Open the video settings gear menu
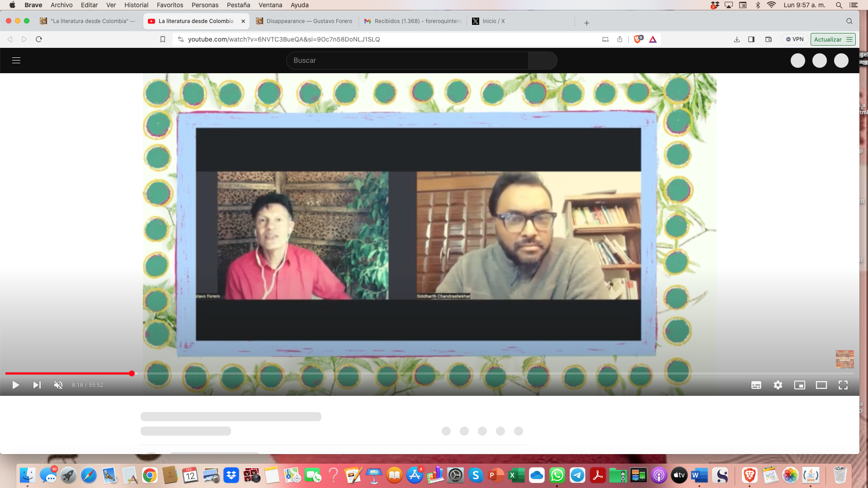Screen dimensions: 868x488 [778, 385]
